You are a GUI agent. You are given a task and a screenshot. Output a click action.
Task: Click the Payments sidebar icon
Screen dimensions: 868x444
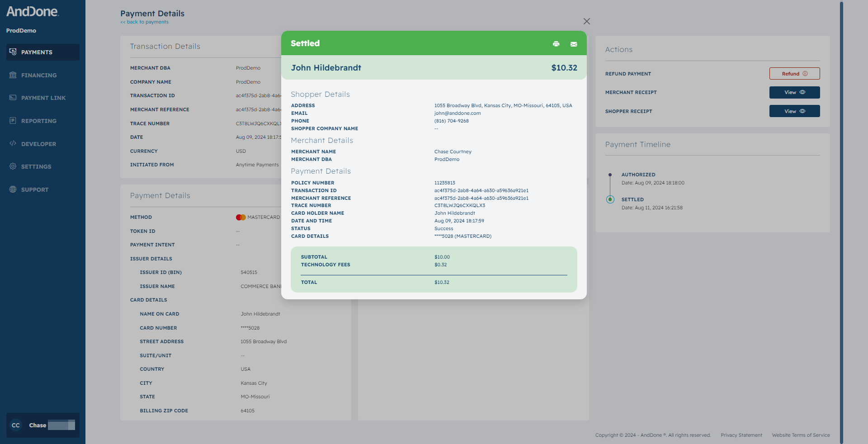coord(13,52)
